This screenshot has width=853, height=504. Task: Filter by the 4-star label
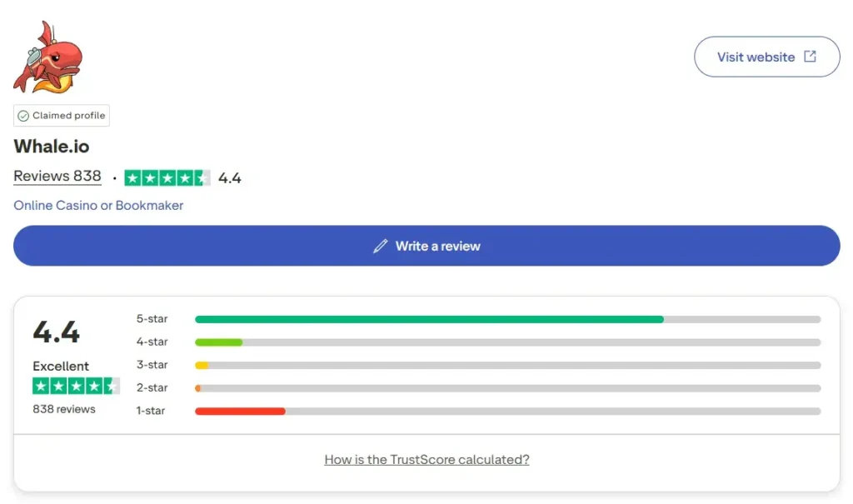point(152,342)
